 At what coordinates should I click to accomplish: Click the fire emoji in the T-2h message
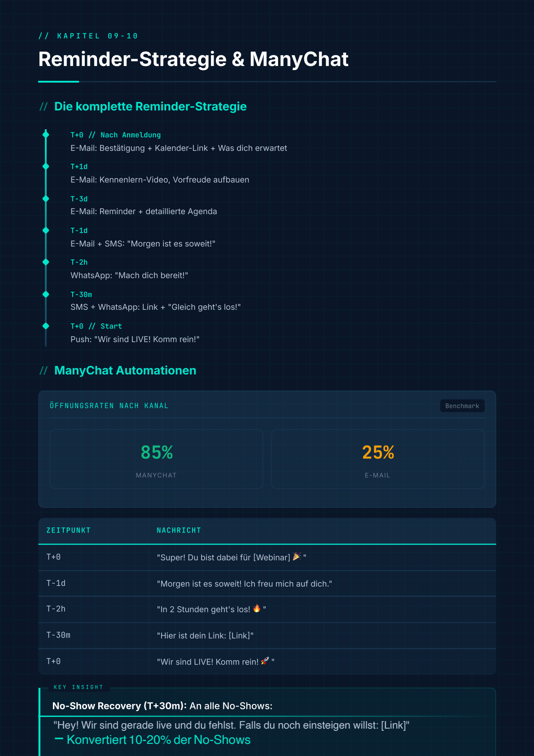click(257, 609)
